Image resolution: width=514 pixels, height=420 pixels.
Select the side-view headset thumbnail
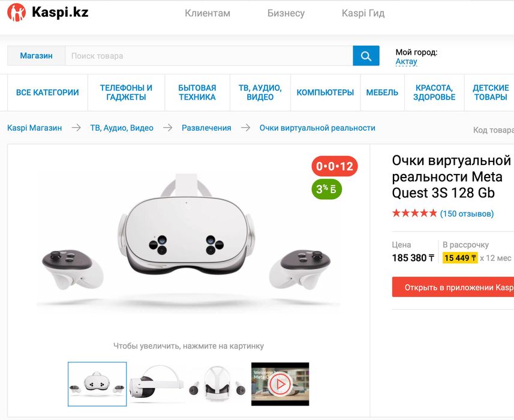pyautogui.click(x=158, y=384)
